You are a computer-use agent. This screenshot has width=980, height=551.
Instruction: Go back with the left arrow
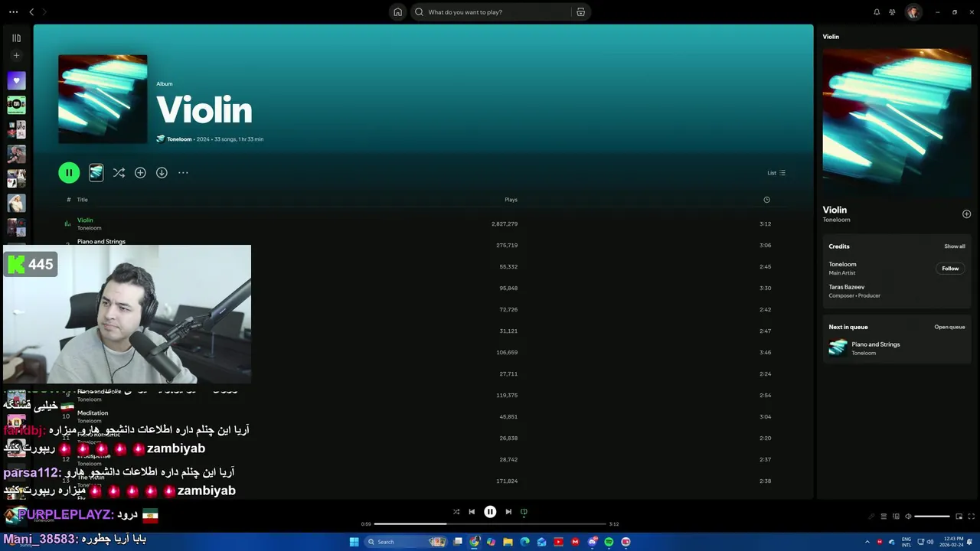[31, 12]
